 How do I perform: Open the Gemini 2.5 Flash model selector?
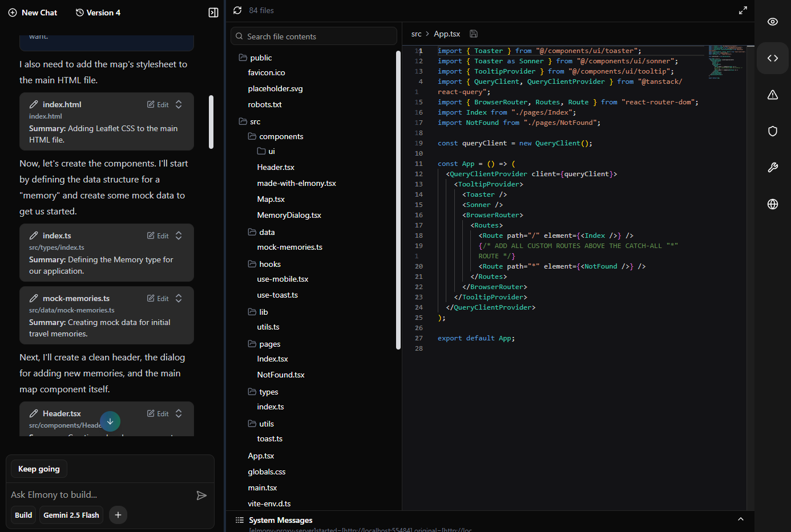tap(71, 515)
